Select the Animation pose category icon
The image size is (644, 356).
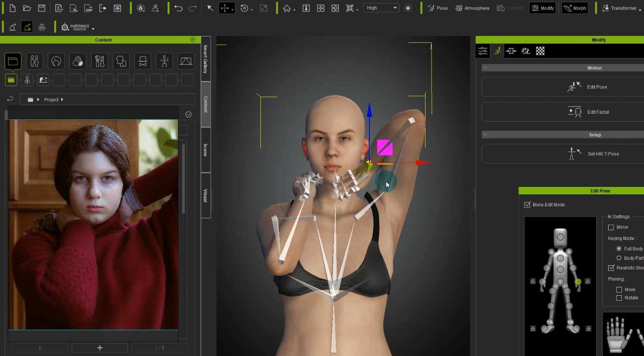[x=164, y=61]
